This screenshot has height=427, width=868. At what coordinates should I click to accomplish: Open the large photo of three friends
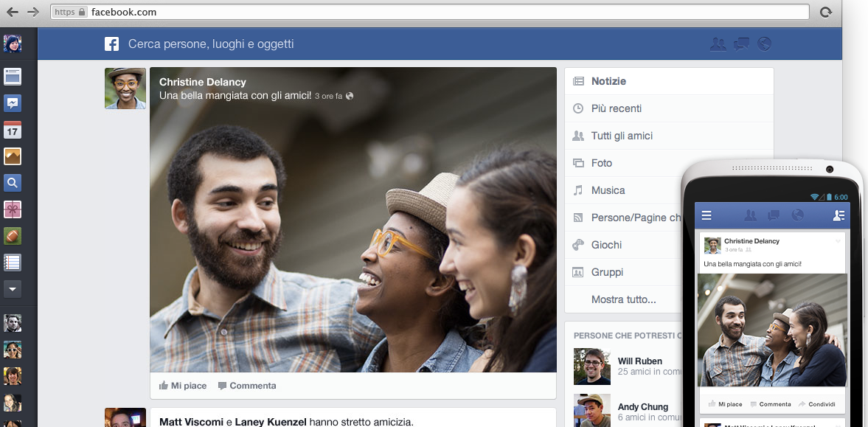[x=353, y=220]
